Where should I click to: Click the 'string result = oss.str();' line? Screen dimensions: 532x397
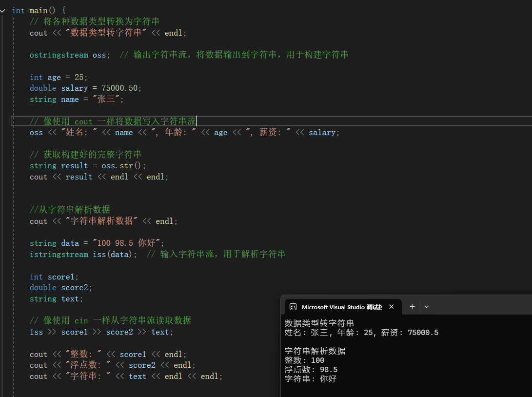88,166
